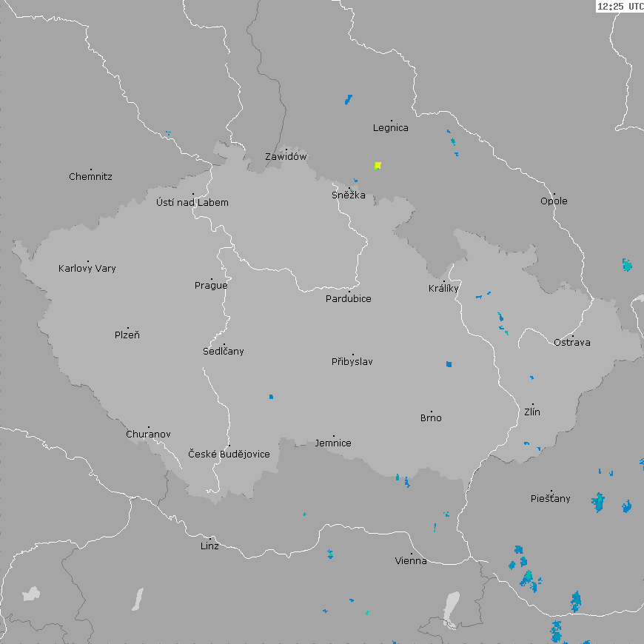Image resolution: width=644 pixels, height=644 pixels.
Task: Click the blue radar echo southwest of Přibyslav
Action: (271, 397)
